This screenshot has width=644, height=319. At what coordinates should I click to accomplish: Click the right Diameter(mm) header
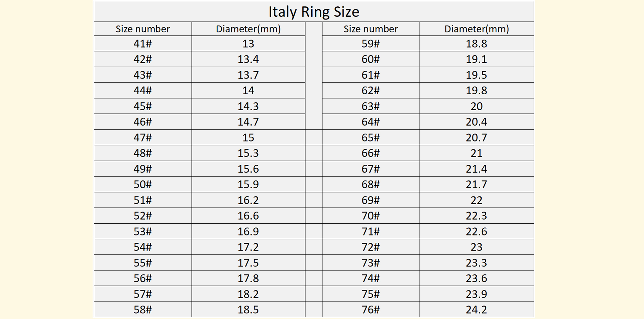[476, 29]
